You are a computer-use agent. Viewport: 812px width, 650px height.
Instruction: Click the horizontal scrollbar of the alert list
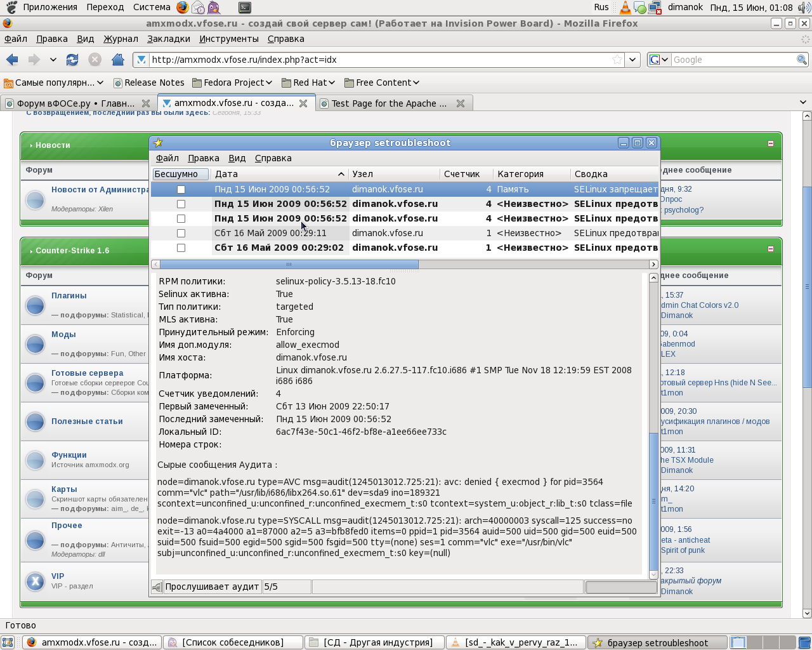(x=289, y=264)
